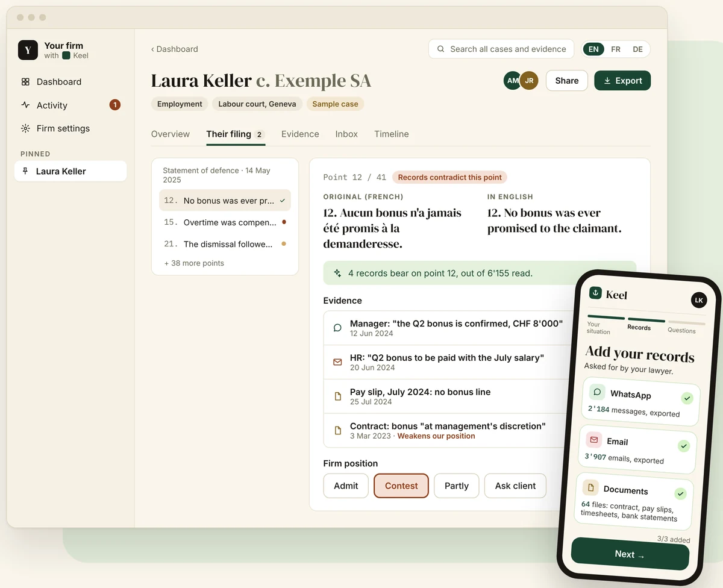Click the document icon on Pay slip row
Screen dimensions: 723x588
[337, 396]
